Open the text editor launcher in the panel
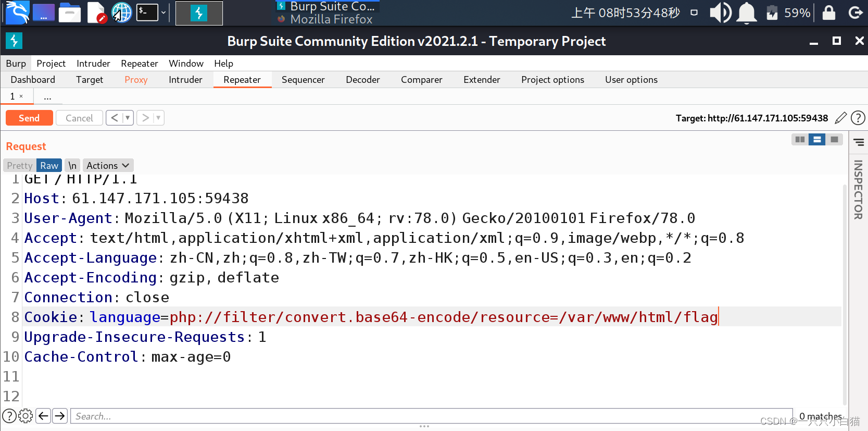This screenshot has height=431, width=868. tap(96, 13)
